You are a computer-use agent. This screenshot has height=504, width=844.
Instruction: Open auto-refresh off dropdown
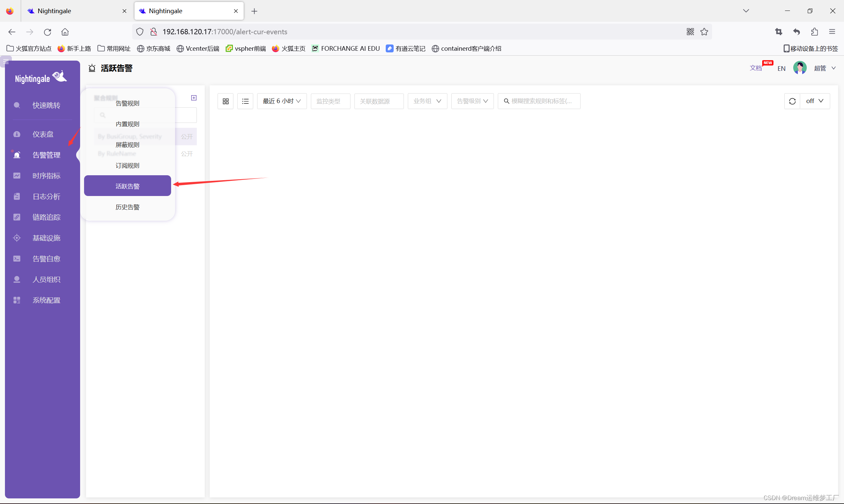[x=814, y=101]
